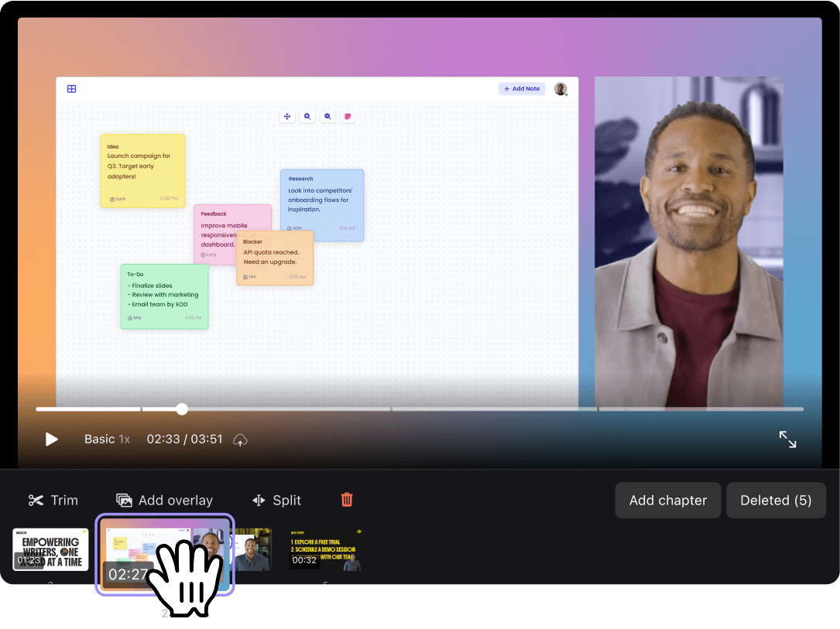Click the video progress bar's playhead handle

tap(182, 409)
